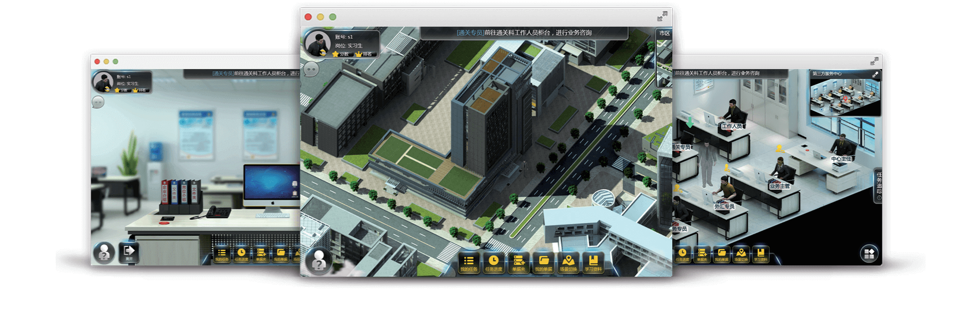980x313 pixels.
Task: Open grid menu icon in right window
Action: 869,254
